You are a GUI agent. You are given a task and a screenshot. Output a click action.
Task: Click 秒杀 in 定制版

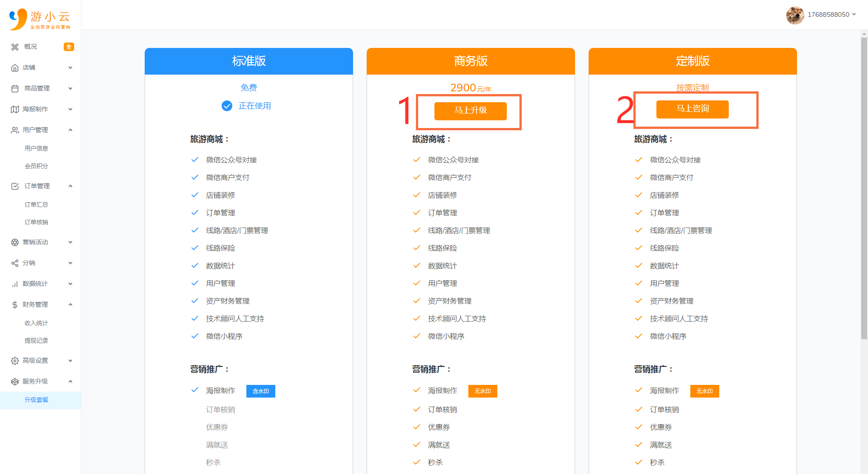point(657,463)
